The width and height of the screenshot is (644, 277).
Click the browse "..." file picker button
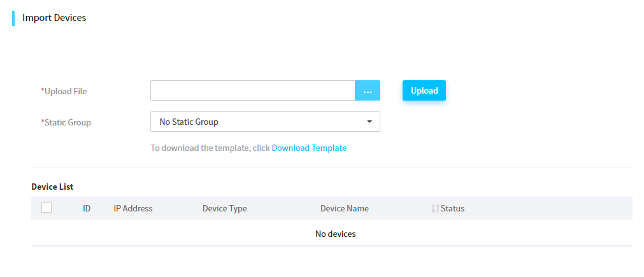368,90
